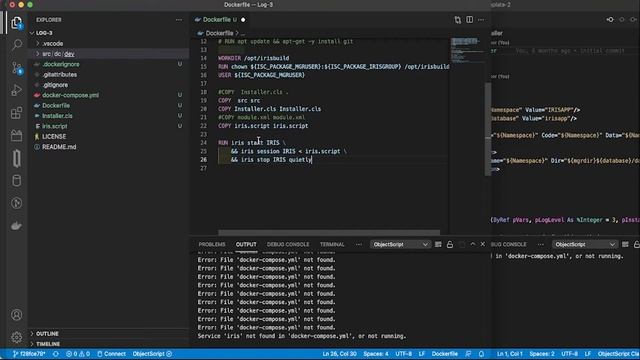The height and width of the screenshot is (360, 640).
Task: Expand the OUTLINE section
Action: [47, 333]
